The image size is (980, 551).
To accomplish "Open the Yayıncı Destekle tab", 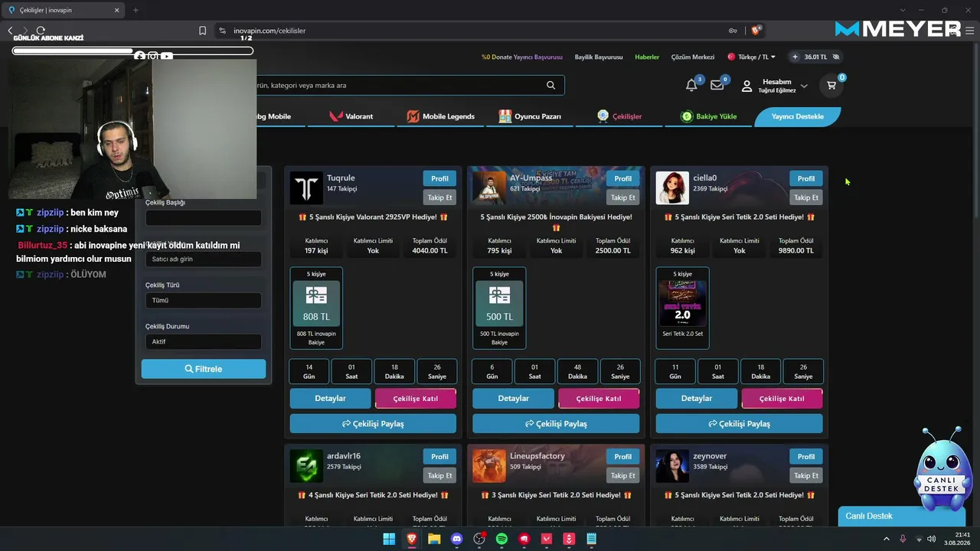I will coord(797,116).
